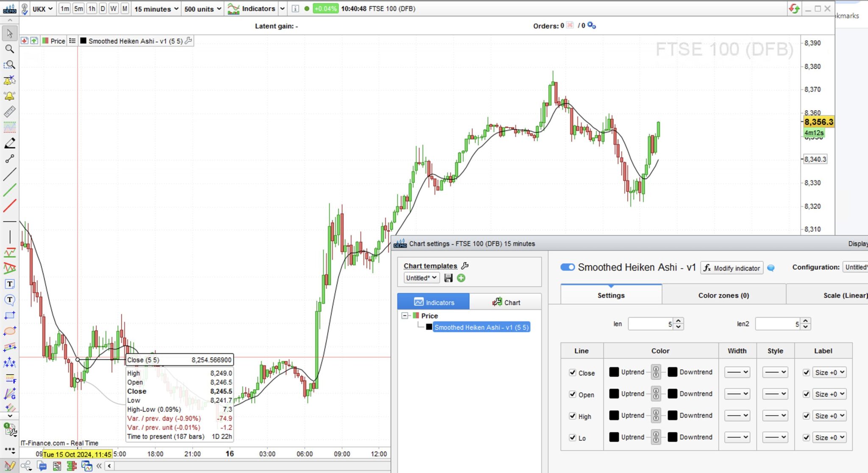868x473 pixels.
Task: Click the alert bell icon
Action: tap(9, 96)
